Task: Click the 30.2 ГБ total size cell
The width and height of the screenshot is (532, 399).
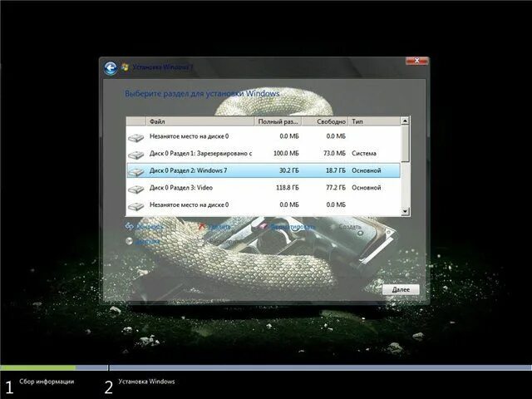Action: pos(289,170)
